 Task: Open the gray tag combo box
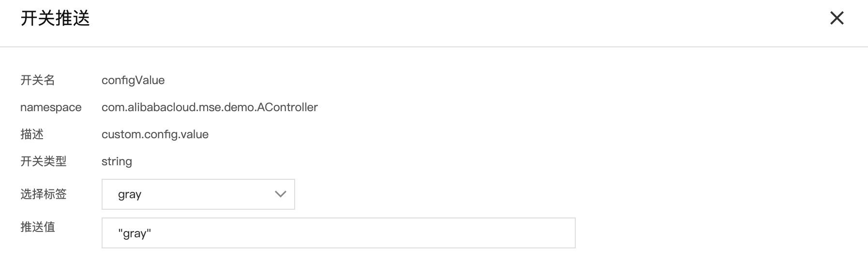[198, 194]
